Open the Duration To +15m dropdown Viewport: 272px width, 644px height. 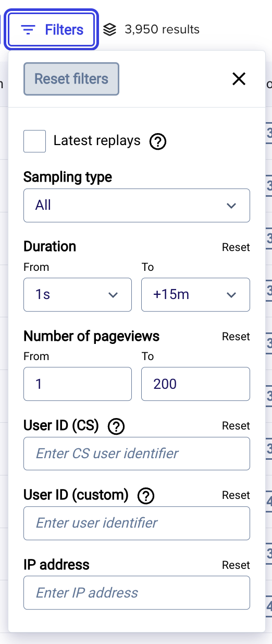(x=195, y=295)
